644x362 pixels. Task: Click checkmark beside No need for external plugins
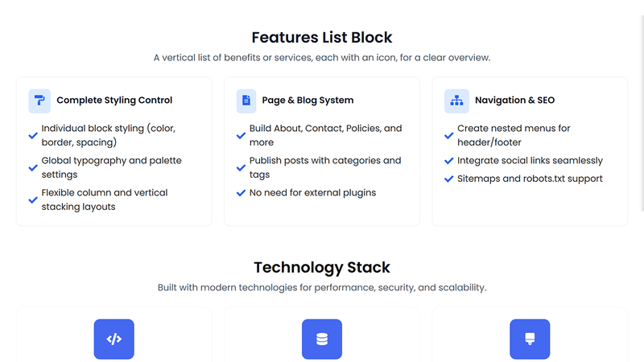click(241, 193)
